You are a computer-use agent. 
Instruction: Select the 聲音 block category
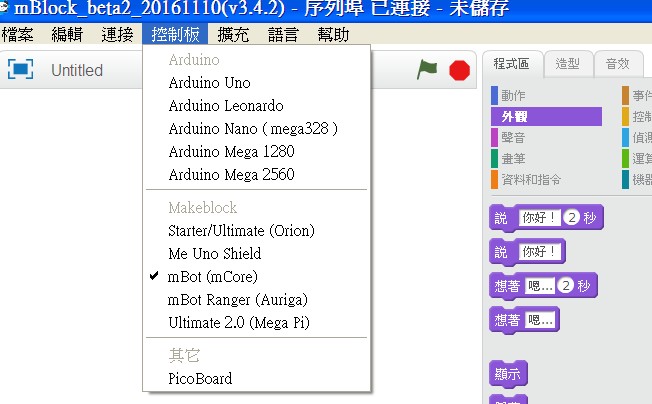(546, 137)
